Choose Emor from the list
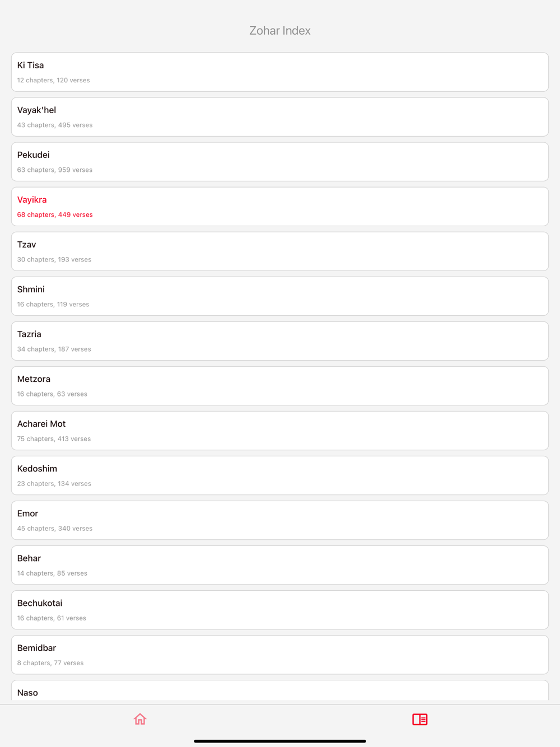 pyautogui.click(x=280, y=520)
